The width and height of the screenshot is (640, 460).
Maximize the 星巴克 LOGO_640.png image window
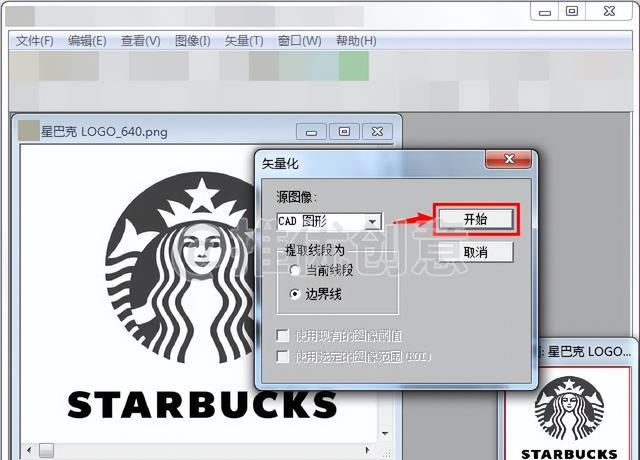344,132
